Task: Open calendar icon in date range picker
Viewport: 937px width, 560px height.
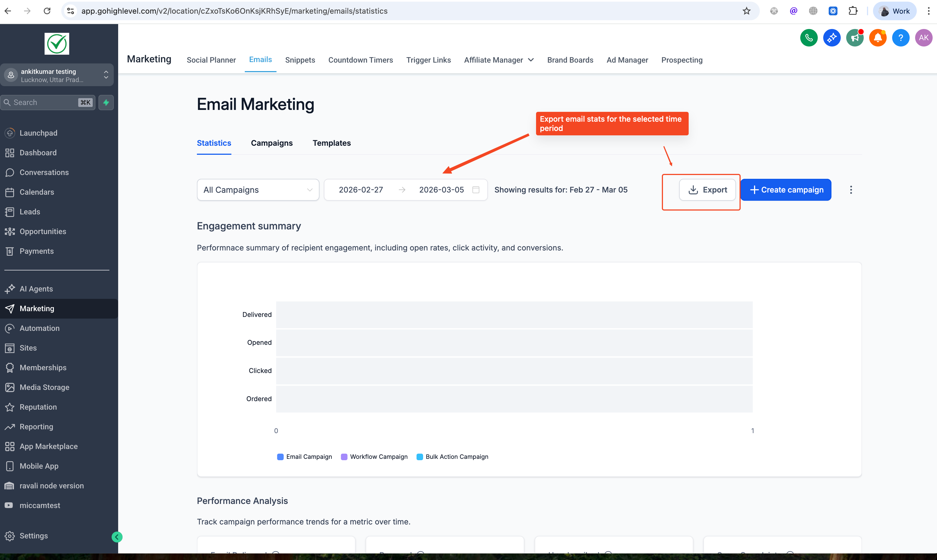Action: tap(476, 190)
